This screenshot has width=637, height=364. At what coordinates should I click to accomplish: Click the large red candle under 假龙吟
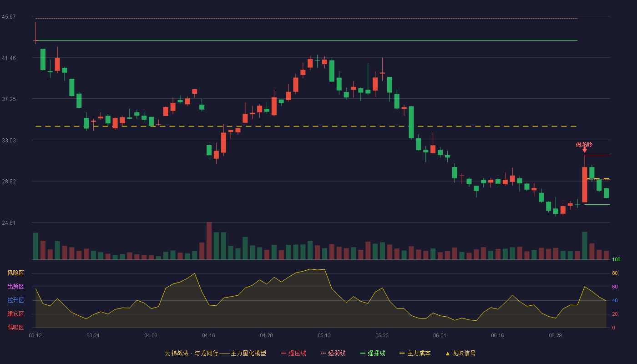pos(585,184)
